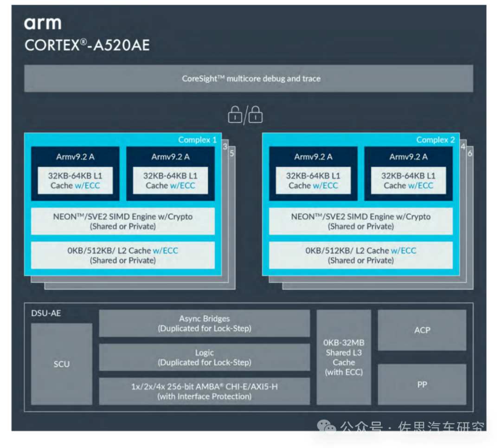Click stacked layer number 3 behind Complex 1
The width and height of the screenshot is (501, 448).
[x=225, y=146]
